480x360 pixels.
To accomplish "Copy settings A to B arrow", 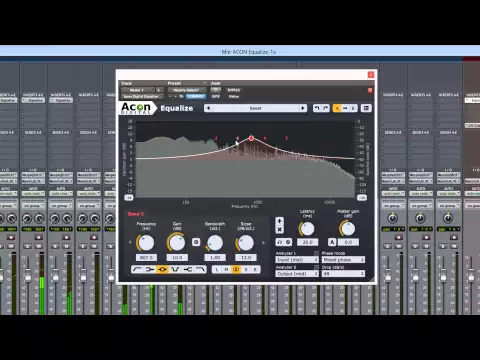I will [345, 108].
